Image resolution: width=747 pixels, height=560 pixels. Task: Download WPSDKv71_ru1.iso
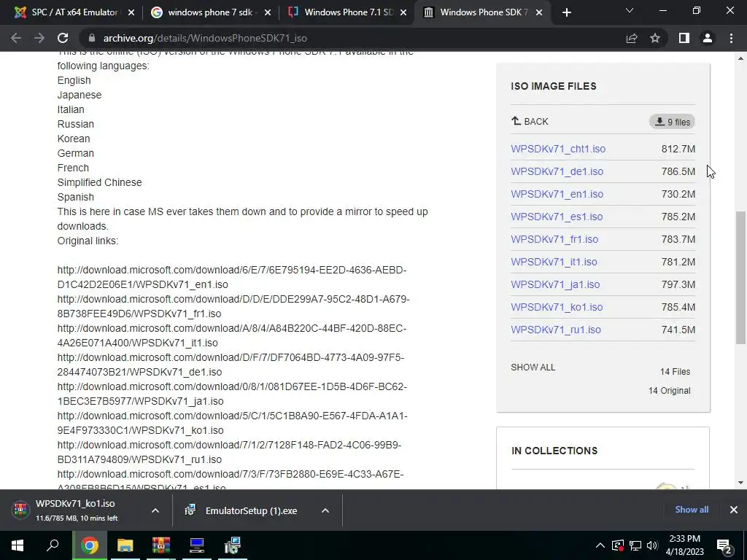[x=555, y=330]
